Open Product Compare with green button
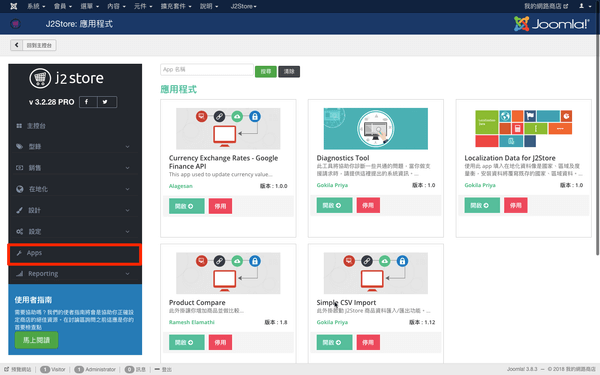The width and height of the screenshot is (600, 375). pyautogui.click(x=187, y=342)
